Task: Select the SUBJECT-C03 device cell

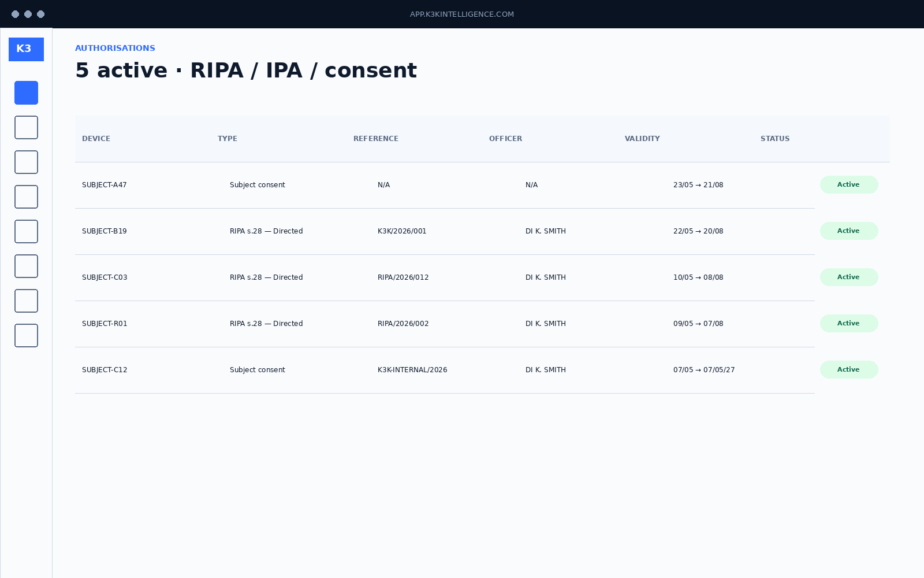Action: 105,277
